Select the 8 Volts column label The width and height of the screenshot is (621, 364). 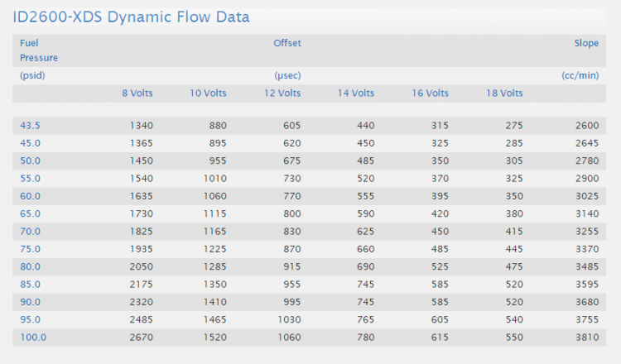[137, 93]
